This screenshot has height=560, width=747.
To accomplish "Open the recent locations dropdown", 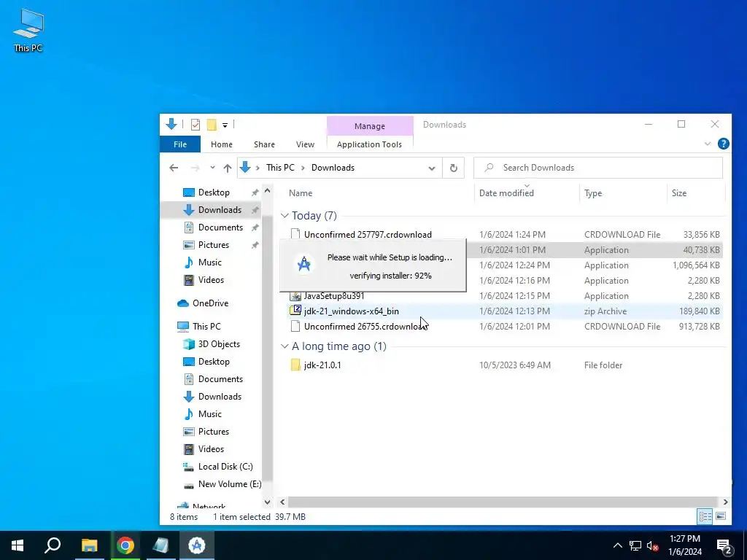I will point(212,168).
